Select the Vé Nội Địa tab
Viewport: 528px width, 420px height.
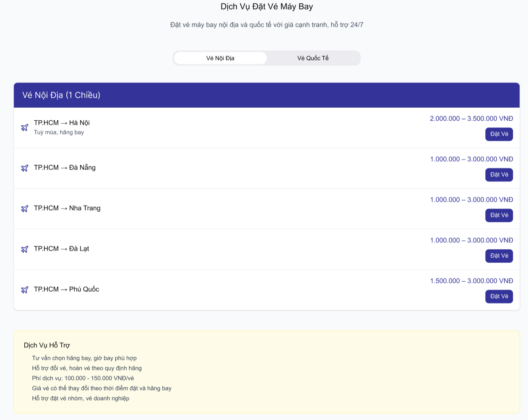coord(220,58)
